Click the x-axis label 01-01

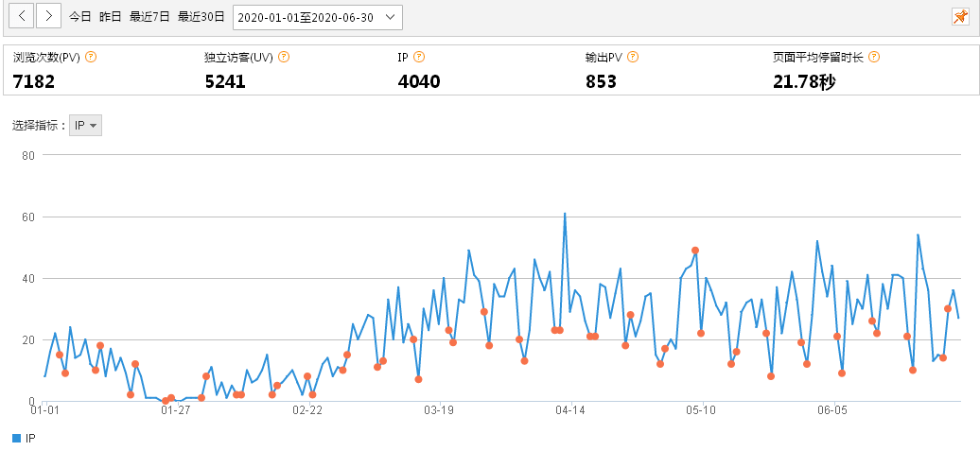click(x=44, y=410)
